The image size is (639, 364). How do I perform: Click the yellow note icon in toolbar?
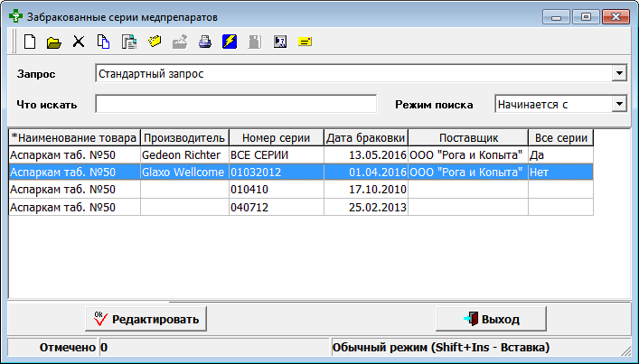pos(305,42)
